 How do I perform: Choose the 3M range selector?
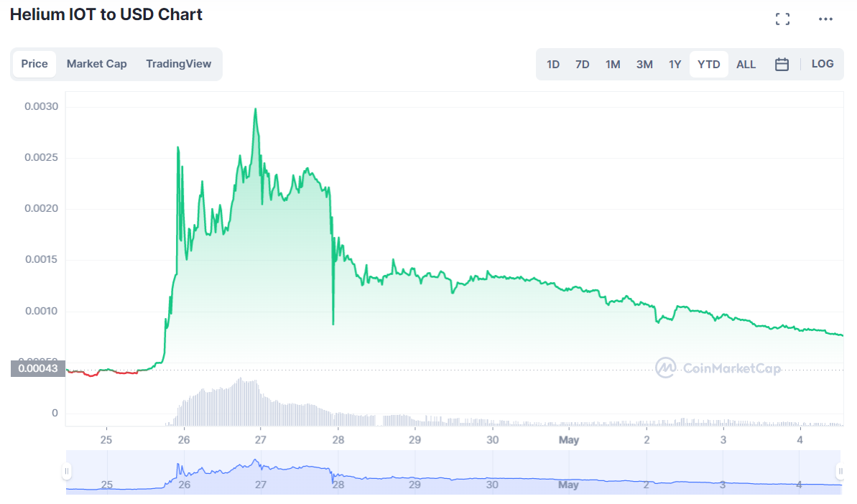coord(644,64)
